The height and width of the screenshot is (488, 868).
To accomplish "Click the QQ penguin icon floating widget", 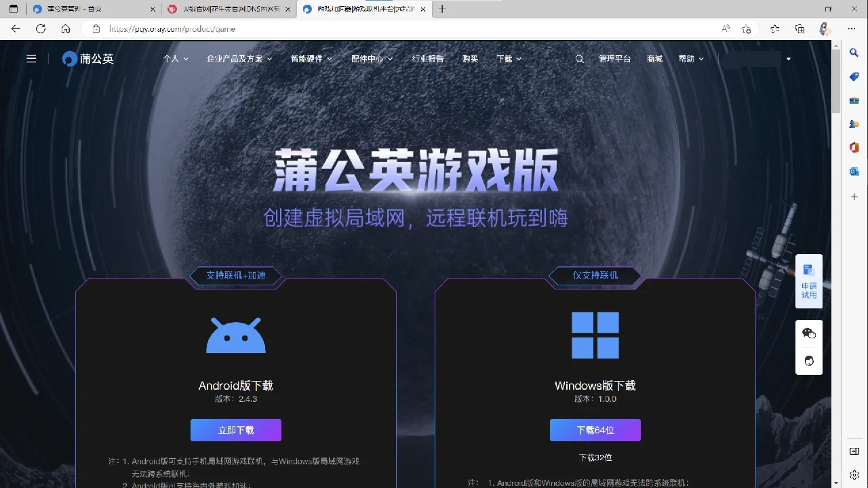I will pyautogui.click(x=808, y=361).
